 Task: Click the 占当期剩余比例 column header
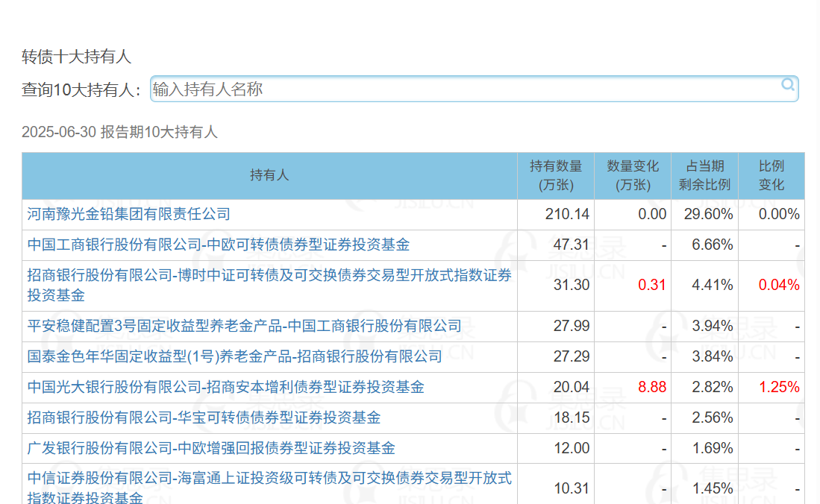(x=704, y=176)
